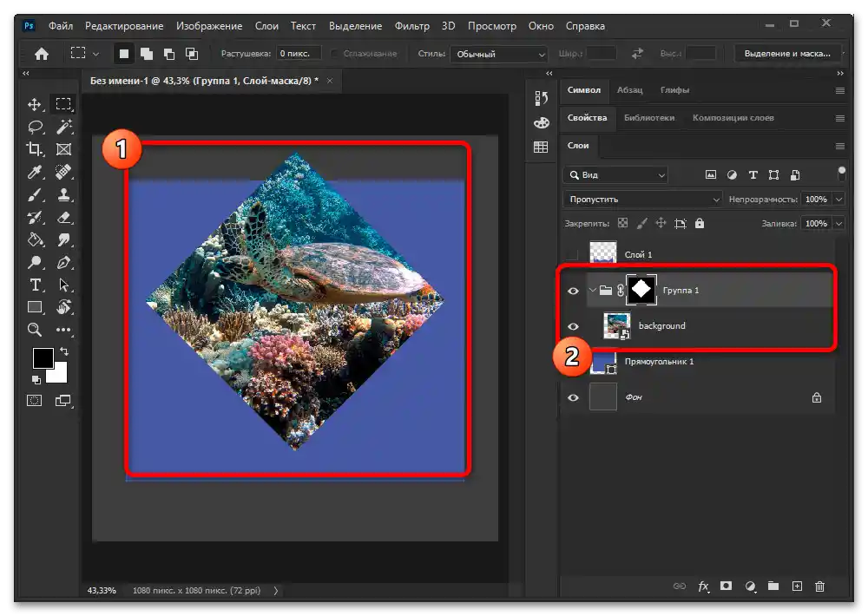Select the Pen tool

63,262
